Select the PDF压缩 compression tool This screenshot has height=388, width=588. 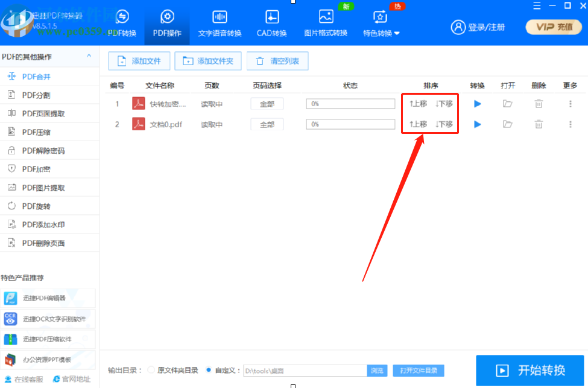[36, 132]
